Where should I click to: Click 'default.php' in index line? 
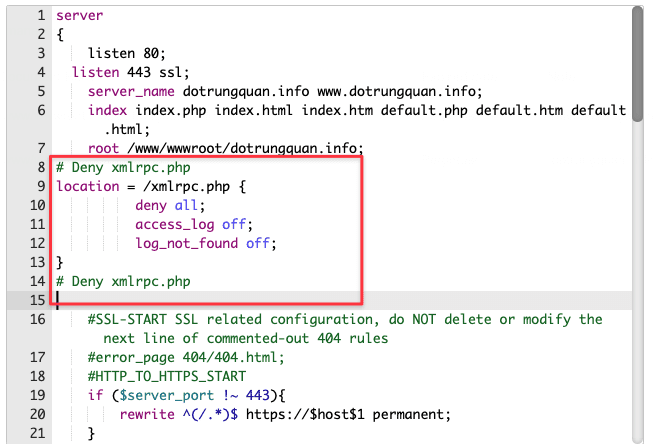tap(424, 110)
